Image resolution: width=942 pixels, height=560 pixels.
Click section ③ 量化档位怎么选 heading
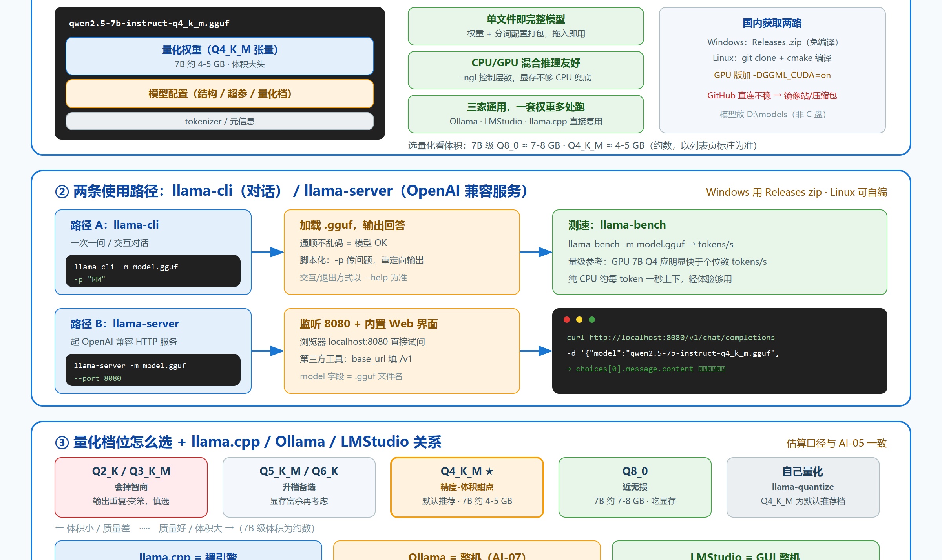(248, 442)
